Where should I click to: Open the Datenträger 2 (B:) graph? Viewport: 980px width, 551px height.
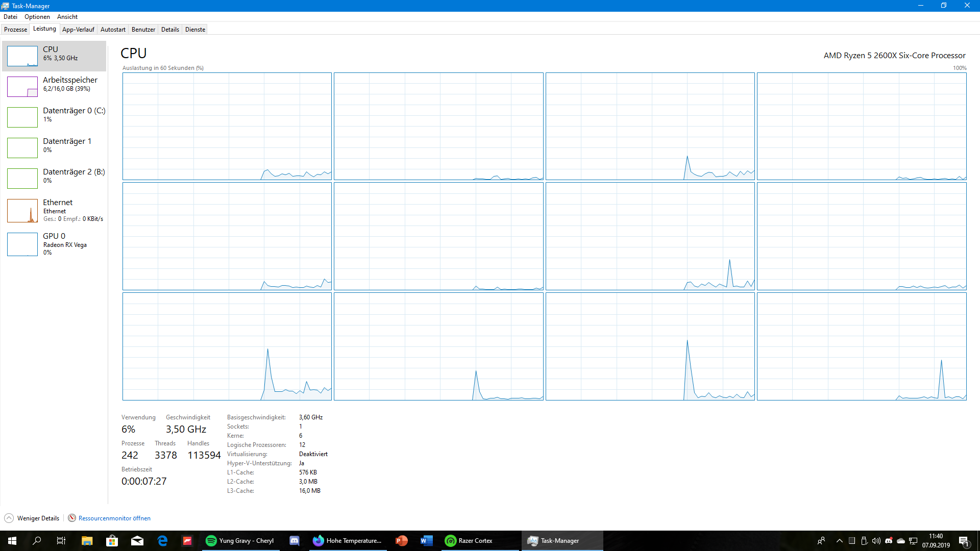click(22, 179)
